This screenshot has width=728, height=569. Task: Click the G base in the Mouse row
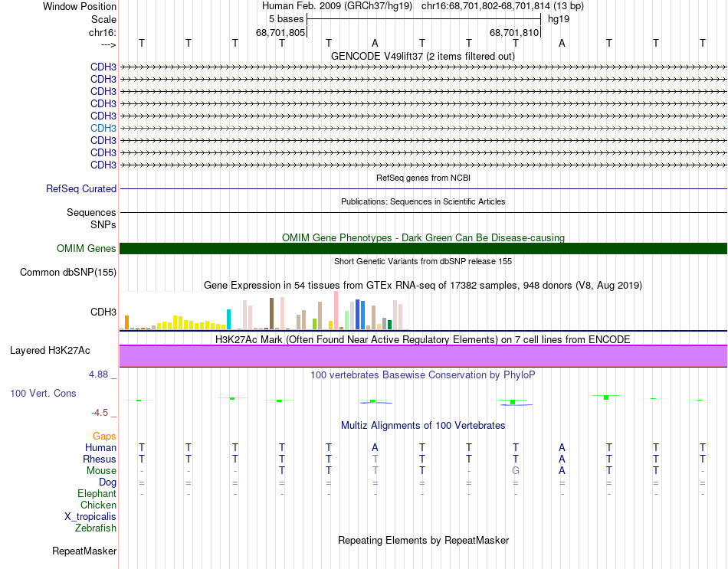(x=516, y=471)
